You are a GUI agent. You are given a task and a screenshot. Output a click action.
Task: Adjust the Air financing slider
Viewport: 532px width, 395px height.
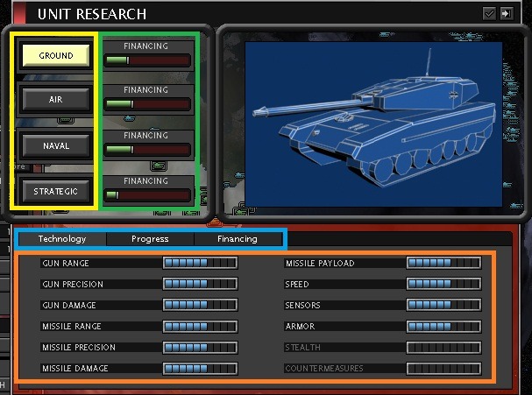[x=147, y=104]
